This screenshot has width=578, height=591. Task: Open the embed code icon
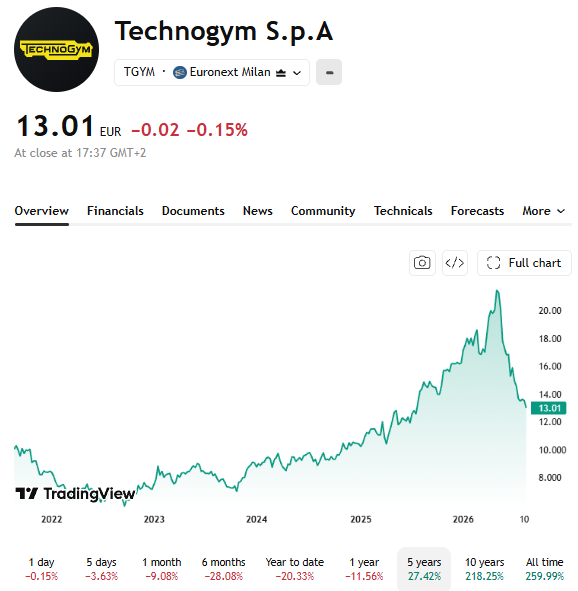click(x=455, y=263)
